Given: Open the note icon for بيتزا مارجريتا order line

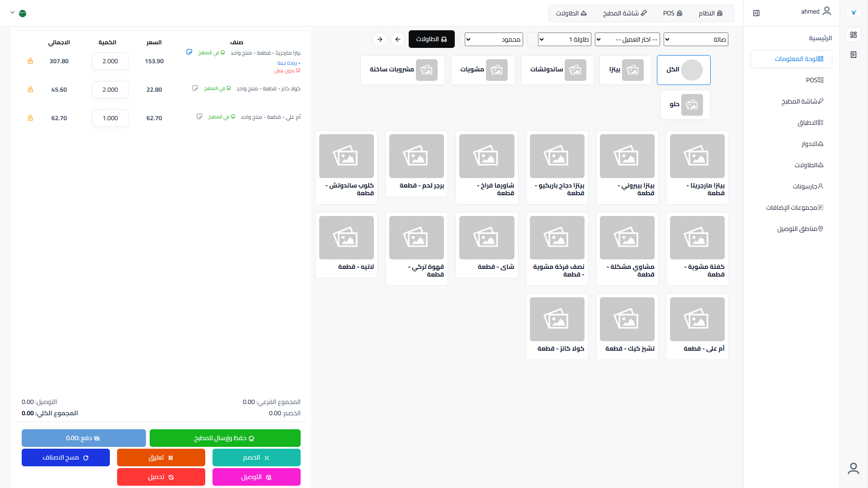Looking at the screenshot, I should coord(189,52).
